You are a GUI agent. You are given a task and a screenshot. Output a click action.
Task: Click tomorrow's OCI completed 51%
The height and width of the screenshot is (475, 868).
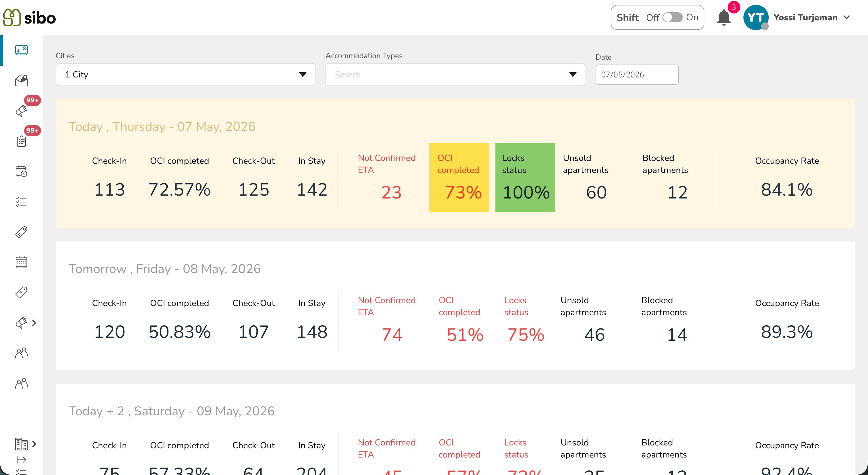(x=465, y=335)
